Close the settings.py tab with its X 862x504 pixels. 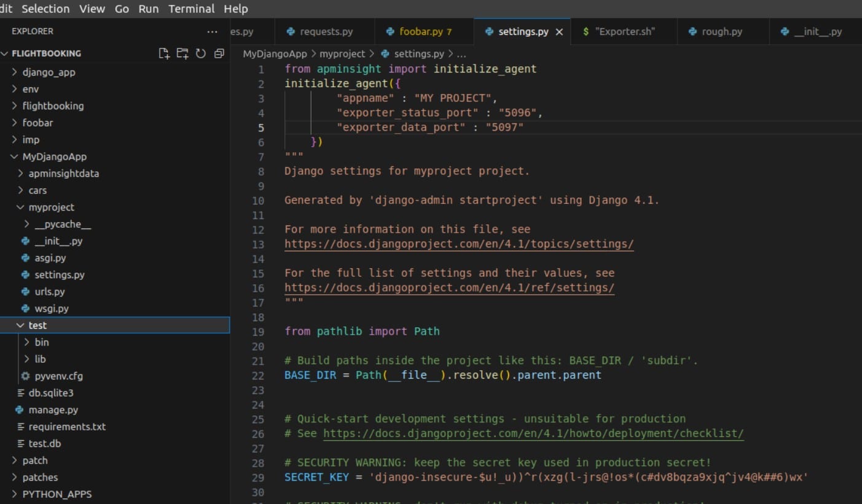[x=559, y=32]
